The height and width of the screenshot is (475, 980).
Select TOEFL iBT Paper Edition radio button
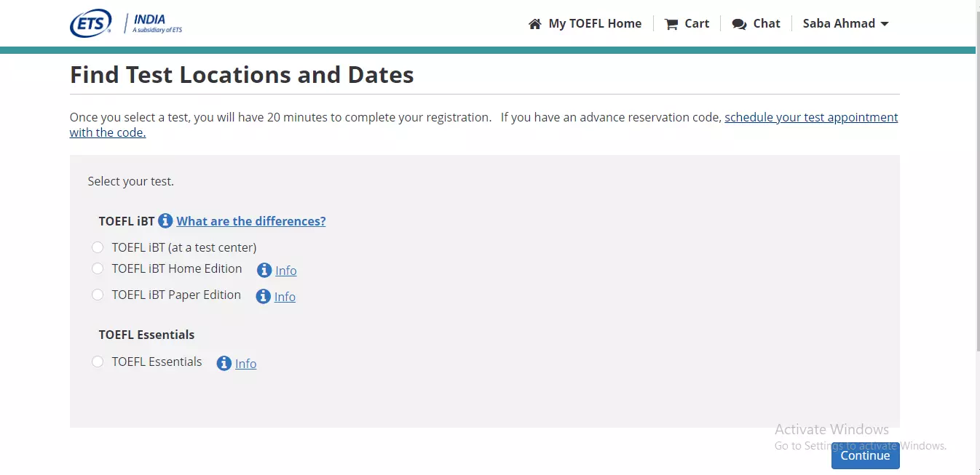98,295
